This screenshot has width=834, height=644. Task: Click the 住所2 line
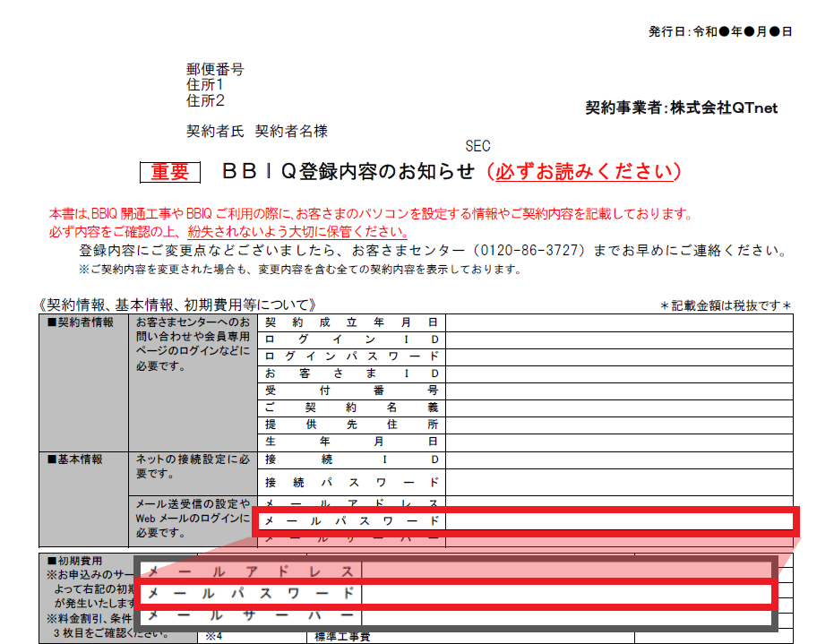[x=205, y=100]
